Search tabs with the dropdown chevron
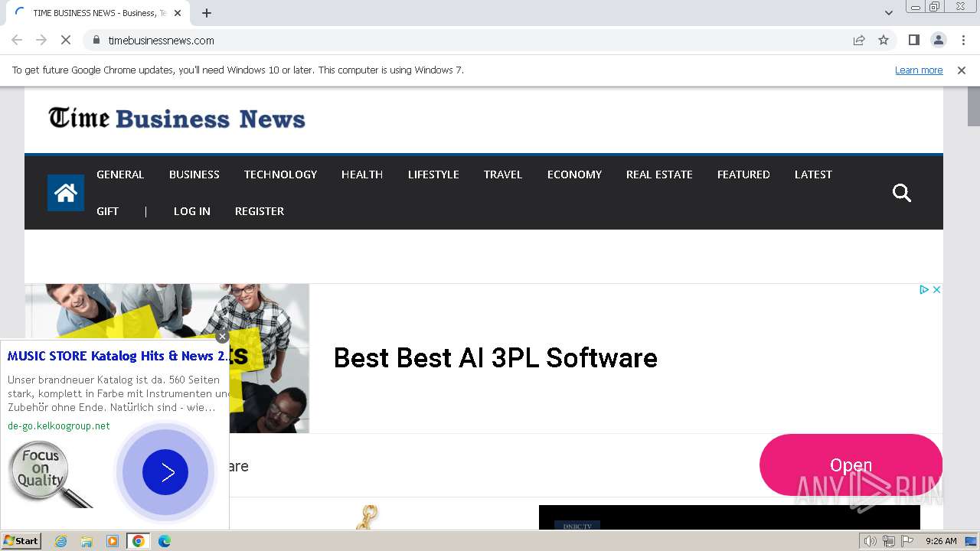 (x=889, y=13)
